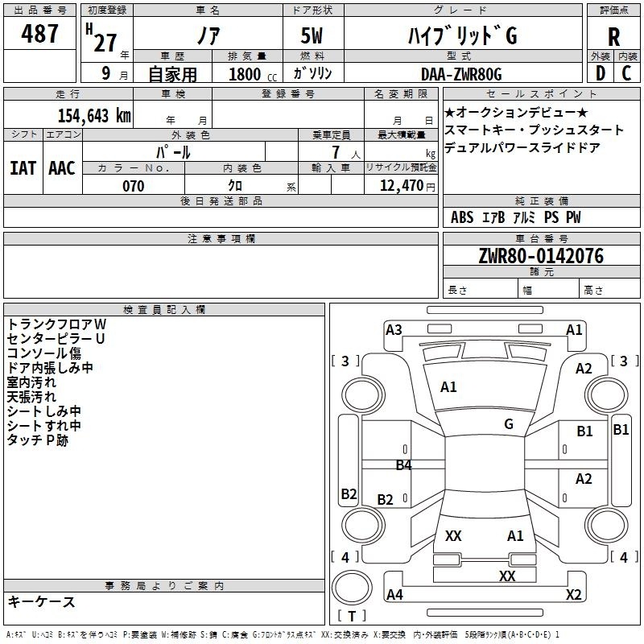Select the 出品番号 header
The width and height of the screenshot is (644, 644).
39,10
